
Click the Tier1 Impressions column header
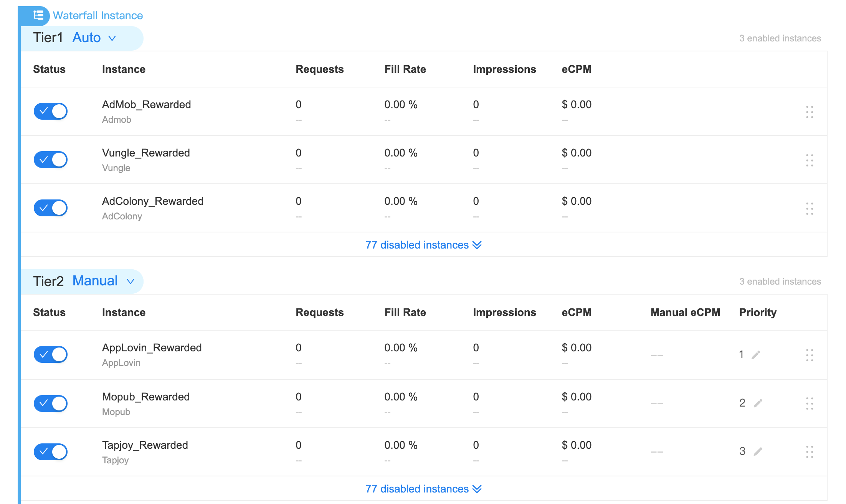(504, 69)
